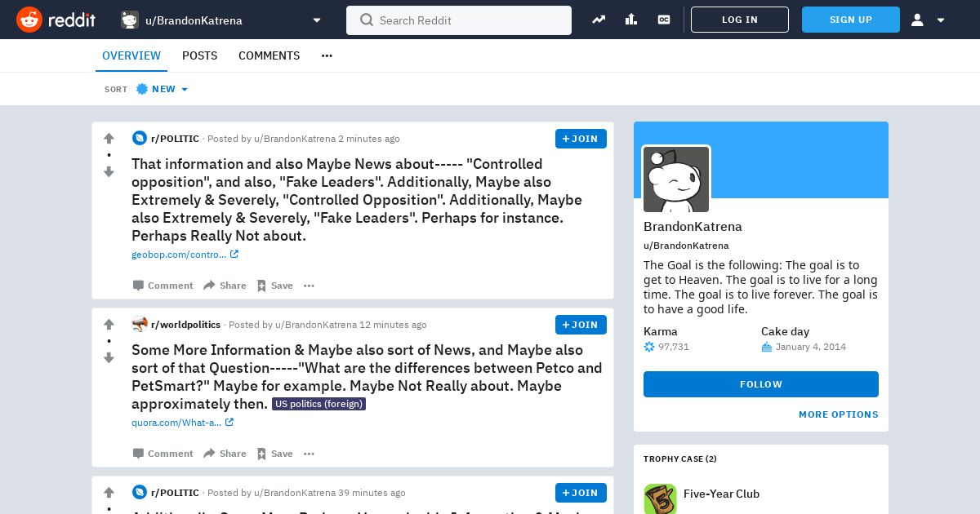980x514 pixels.
Task: Comment on the Petco and PetSmart post
Action: [x=163, y=454]
